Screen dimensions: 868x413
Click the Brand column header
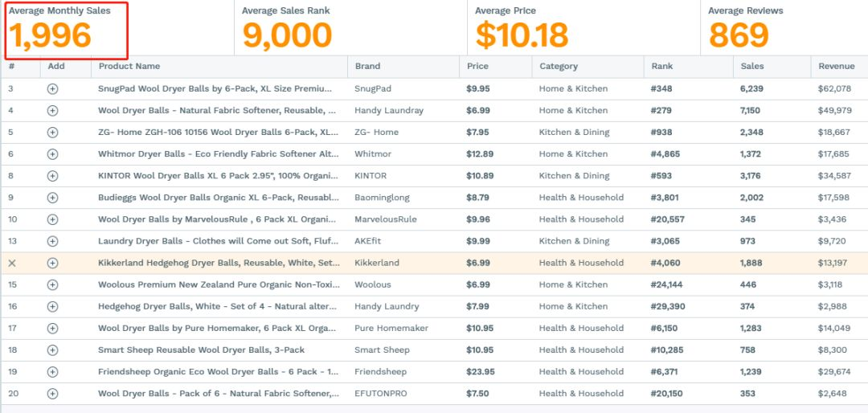[367, 66]
